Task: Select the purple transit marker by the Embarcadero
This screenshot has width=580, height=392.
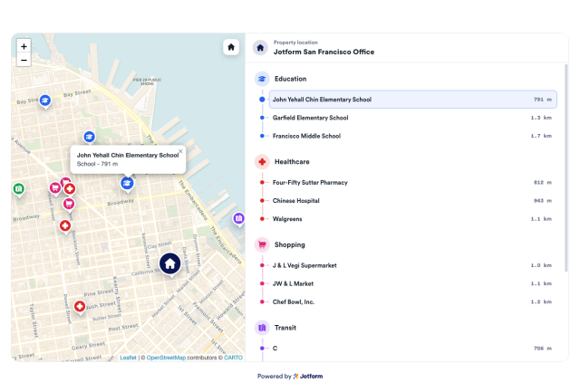Action: [x=239, y=219]
